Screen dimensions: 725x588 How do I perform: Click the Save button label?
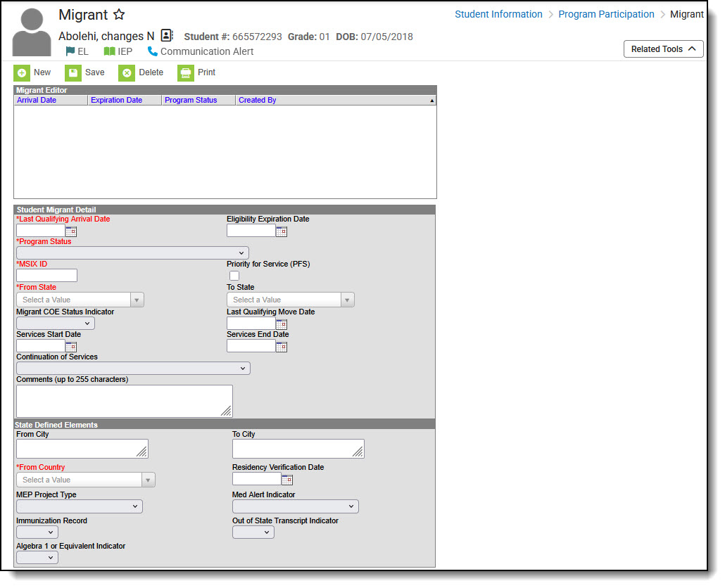pos(95,72)
